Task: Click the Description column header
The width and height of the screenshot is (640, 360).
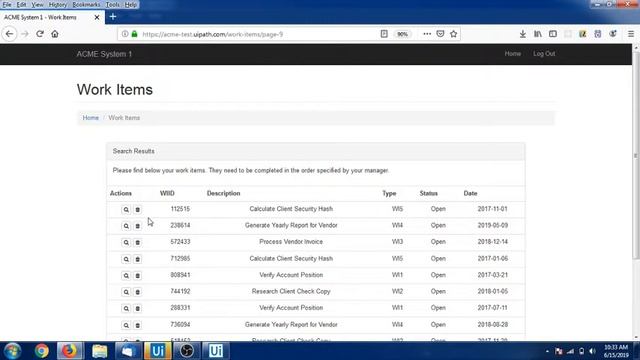Action: click(223, 193)
